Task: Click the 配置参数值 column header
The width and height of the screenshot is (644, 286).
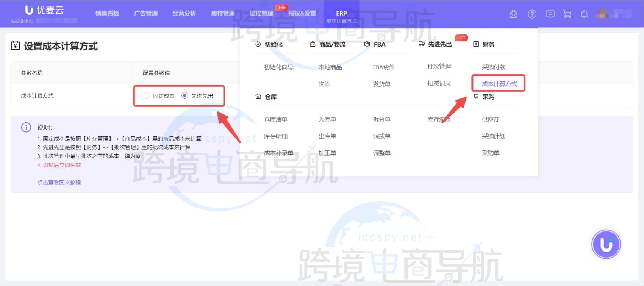Action: (x=156, y=73)
